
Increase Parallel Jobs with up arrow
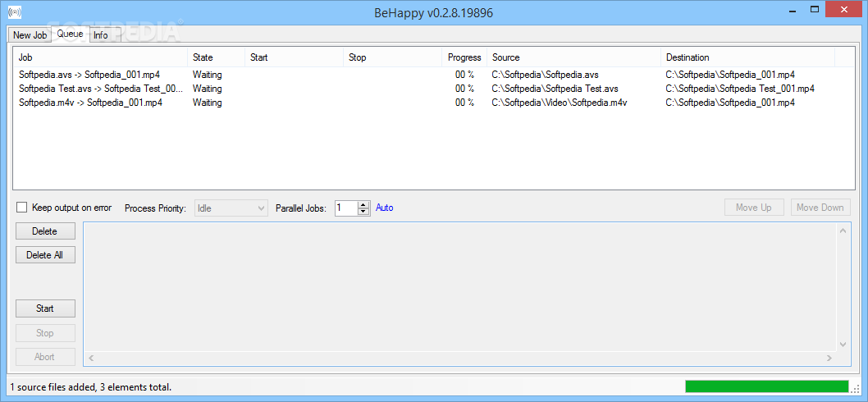363,204
